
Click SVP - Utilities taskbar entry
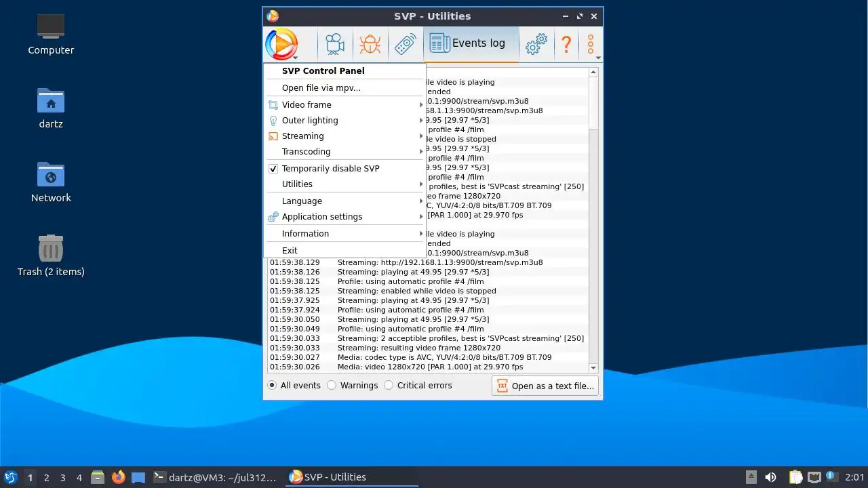pyautogui.click(x=351, y=477)
